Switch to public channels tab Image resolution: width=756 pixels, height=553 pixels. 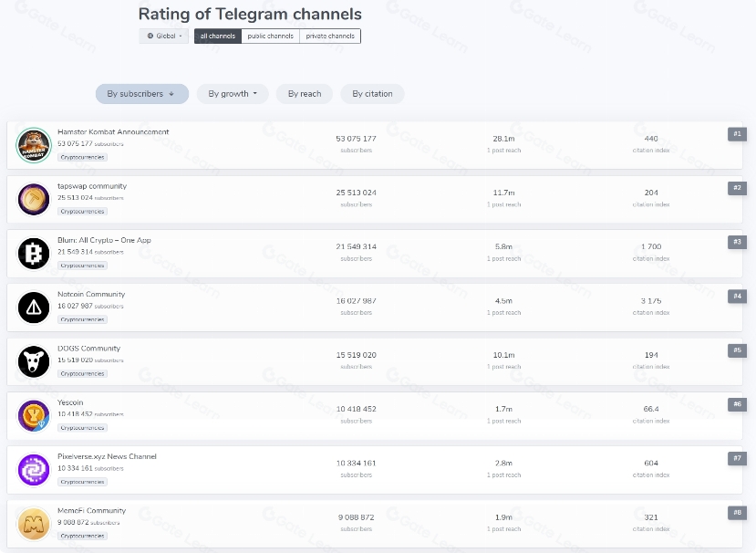tap(271, 37)
